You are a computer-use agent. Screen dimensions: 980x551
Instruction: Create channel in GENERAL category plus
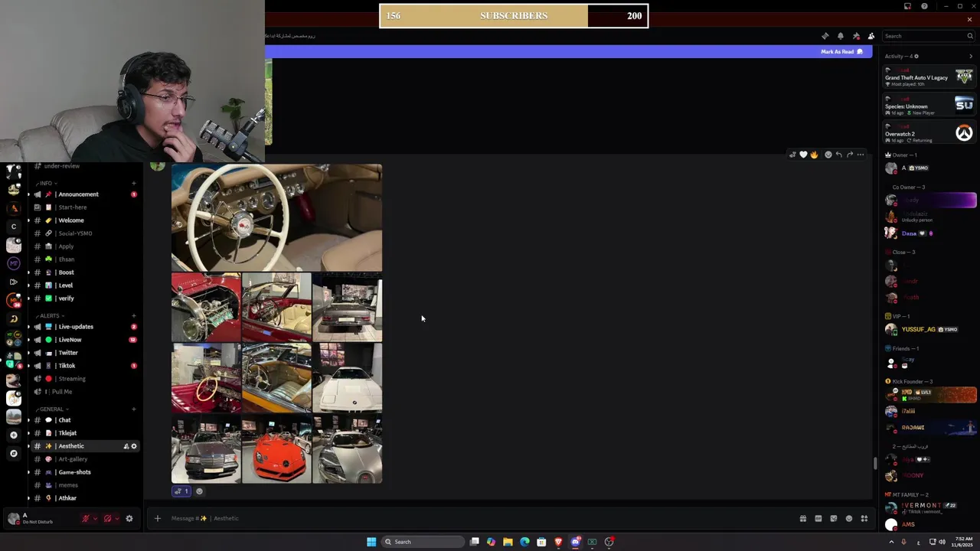[x=133, y=409]
